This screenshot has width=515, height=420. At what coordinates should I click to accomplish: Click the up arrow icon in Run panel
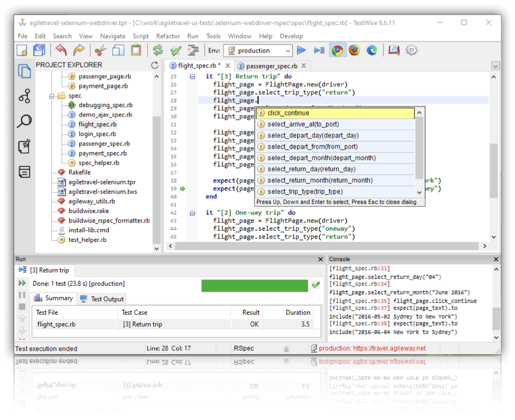tap(22, 318)
